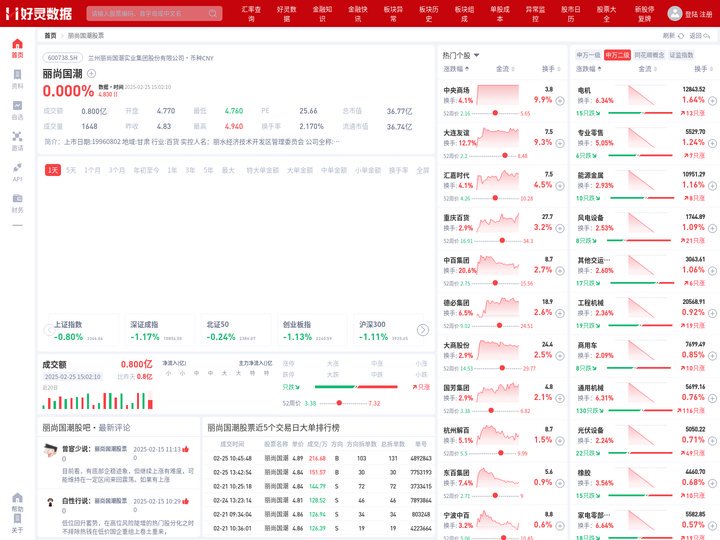Select the 1天 chart range
This screenshot has width=720, height=540.
click(53, 170)
